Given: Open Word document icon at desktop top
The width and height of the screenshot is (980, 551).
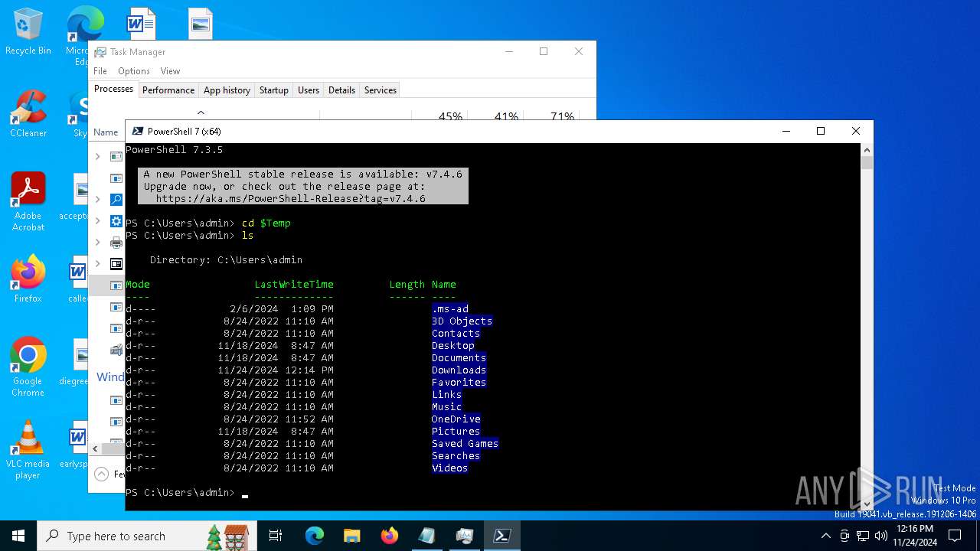Looking at the screenshot, I should pyautogui.click(x=141, y=23).
